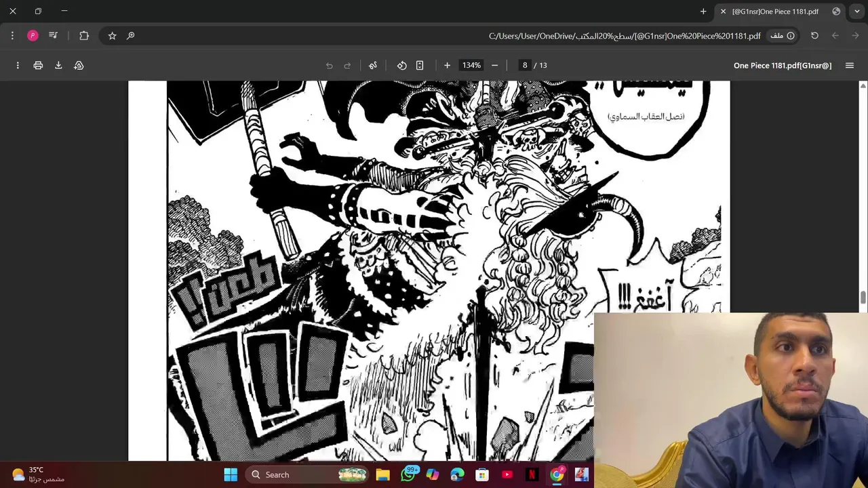Open the Chrome extensions menu

pyautogui.click(x=84, y=35)
